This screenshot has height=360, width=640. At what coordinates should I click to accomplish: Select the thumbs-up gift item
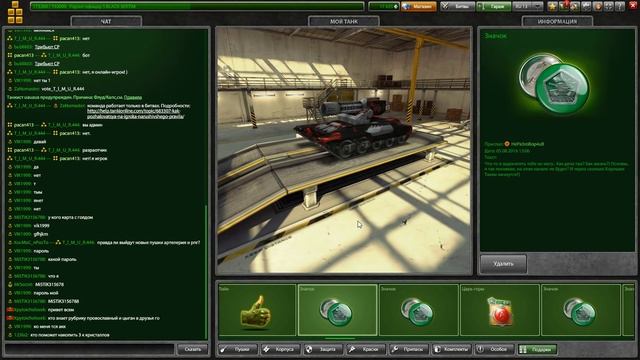(x=257, y=310)
